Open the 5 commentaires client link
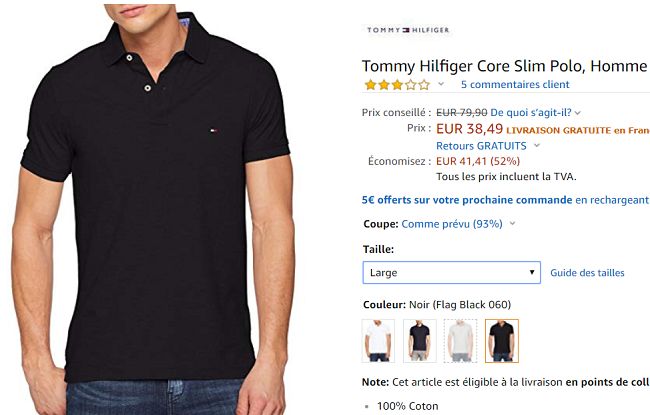The height and width of the screenshot is (415, 650). point(515,85)
